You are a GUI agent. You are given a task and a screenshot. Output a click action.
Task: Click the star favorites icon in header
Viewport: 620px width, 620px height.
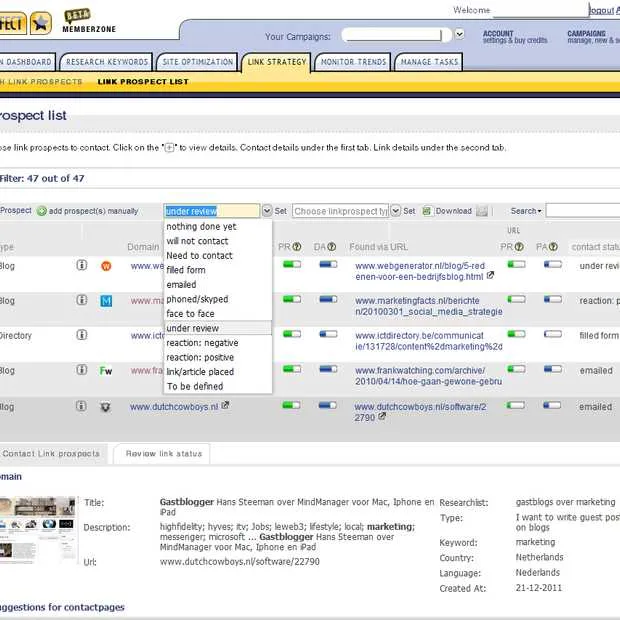(41, 23)
